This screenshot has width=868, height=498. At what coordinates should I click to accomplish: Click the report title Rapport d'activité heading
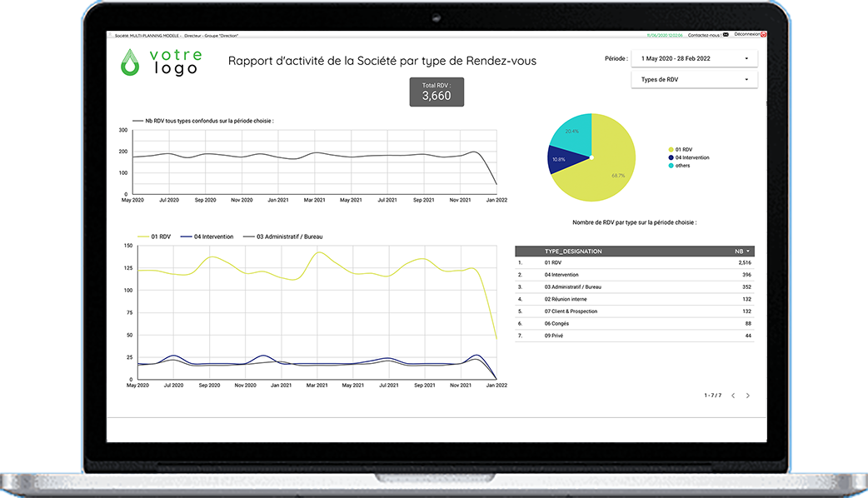382,61
